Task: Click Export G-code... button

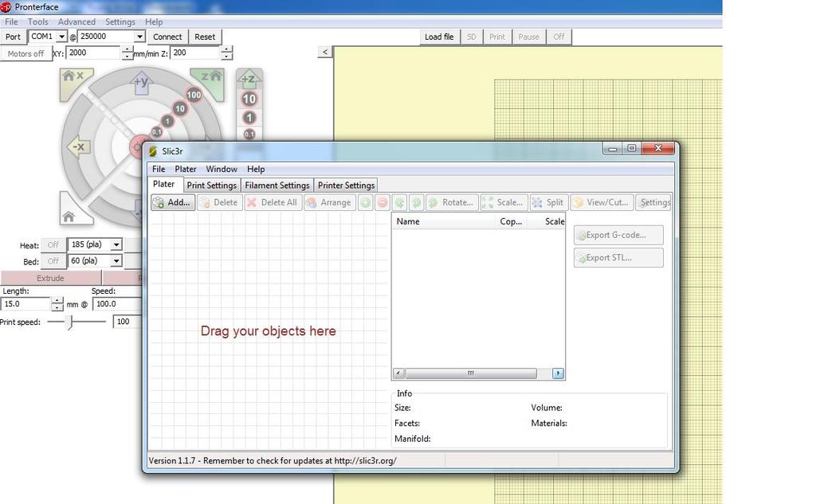Action: tap(618, 235)
